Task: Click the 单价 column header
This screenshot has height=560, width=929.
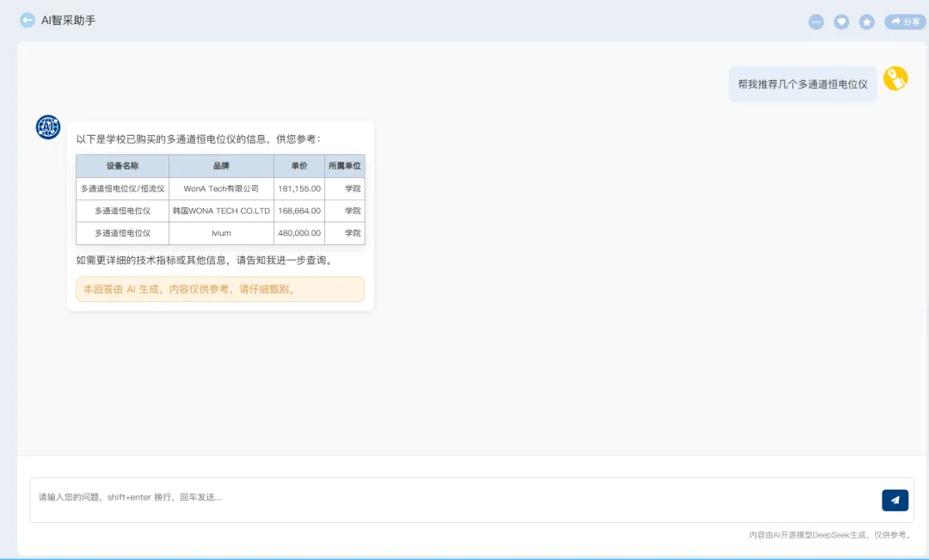Action: (299, 166)
